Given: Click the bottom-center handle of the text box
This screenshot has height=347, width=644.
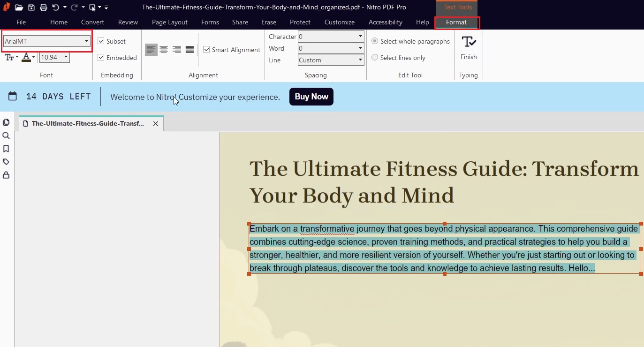Looking at the screenshot, I should 445,274.
